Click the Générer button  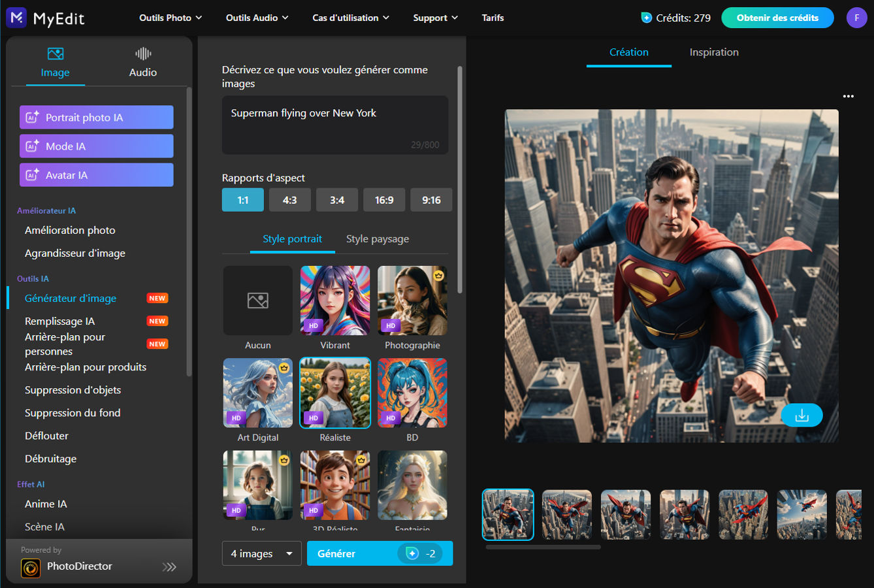pos(380,553)
